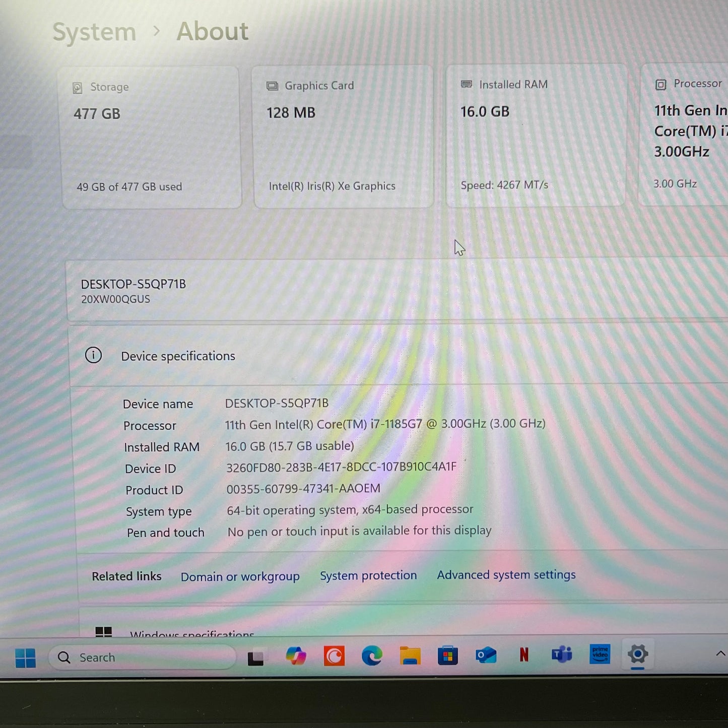Launch Crunchyroll from taskbar
This screenshot has height=728, width=728.
click(x=335, y=656)
